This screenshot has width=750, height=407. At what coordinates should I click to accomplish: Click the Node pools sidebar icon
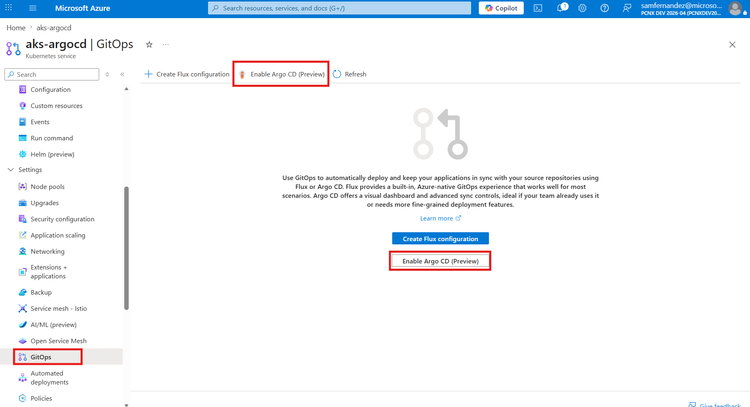[x=22, y=187]
